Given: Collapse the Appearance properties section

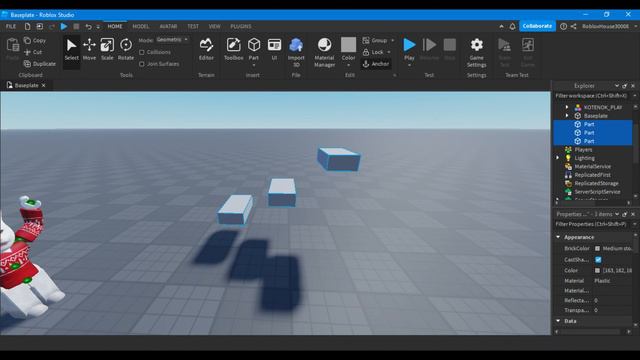Looking at the screenshot, I should tap(558, 237).
